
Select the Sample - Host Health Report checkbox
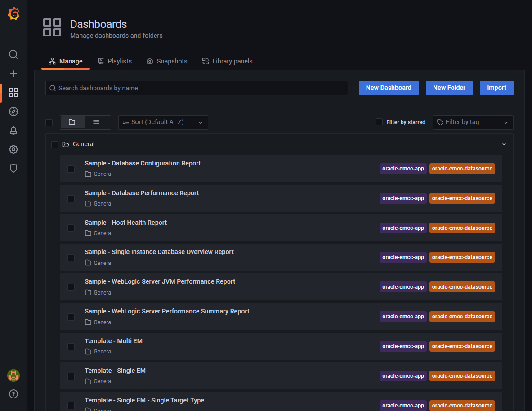(71, 228)
